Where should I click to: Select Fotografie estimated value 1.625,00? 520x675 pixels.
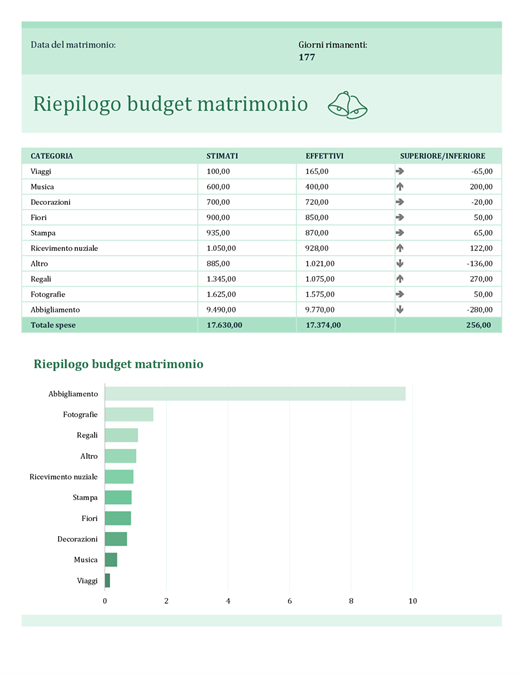(x=221, y=294)
